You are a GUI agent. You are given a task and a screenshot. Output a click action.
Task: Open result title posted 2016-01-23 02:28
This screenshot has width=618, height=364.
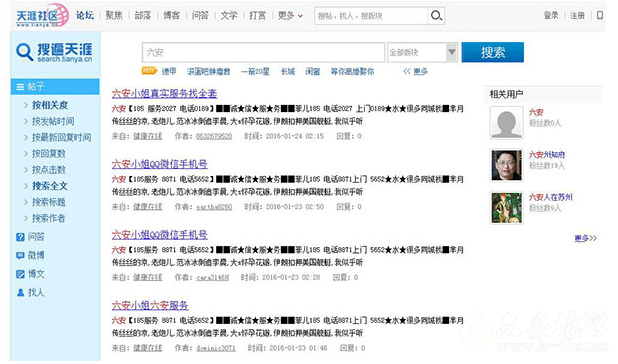(160, 235)
